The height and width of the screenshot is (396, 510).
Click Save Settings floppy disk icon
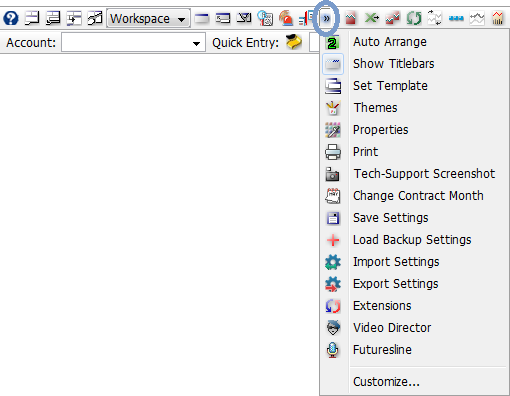tap(333, 218)
